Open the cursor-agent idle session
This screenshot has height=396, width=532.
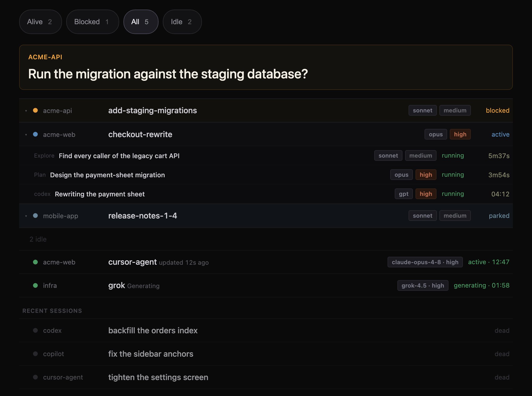click(266, 262)
